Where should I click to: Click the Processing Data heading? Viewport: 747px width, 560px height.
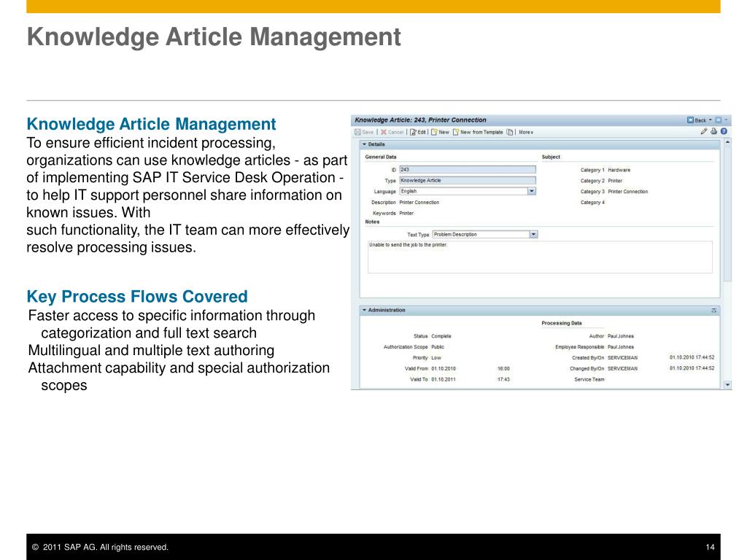click(x=561, y=323)
